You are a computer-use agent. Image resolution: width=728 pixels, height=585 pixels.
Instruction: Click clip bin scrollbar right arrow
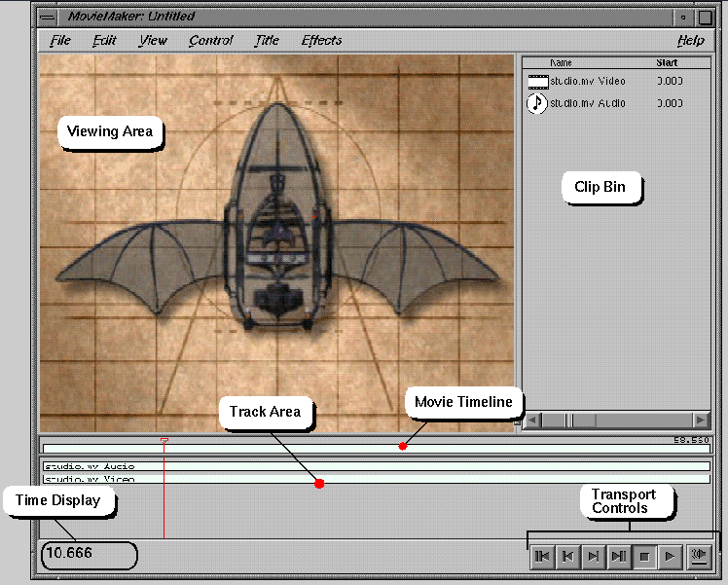[700, 420]
